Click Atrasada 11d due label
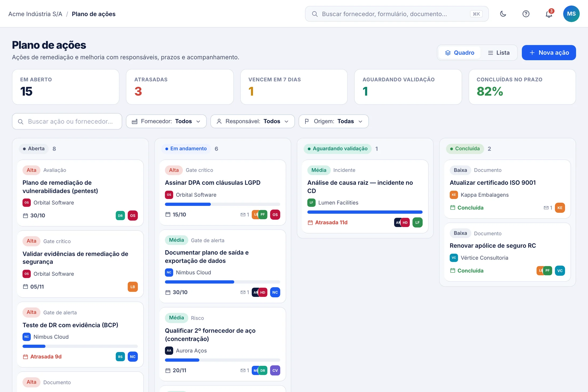588x392 pixels. pyautogui.click(x=331, y=222)
